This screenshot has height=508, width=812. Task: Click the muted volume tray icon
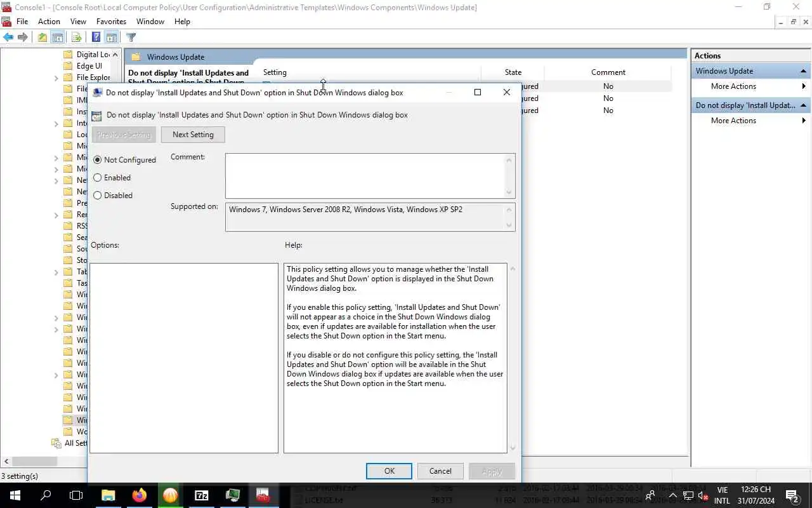click(x=704, y=495)
